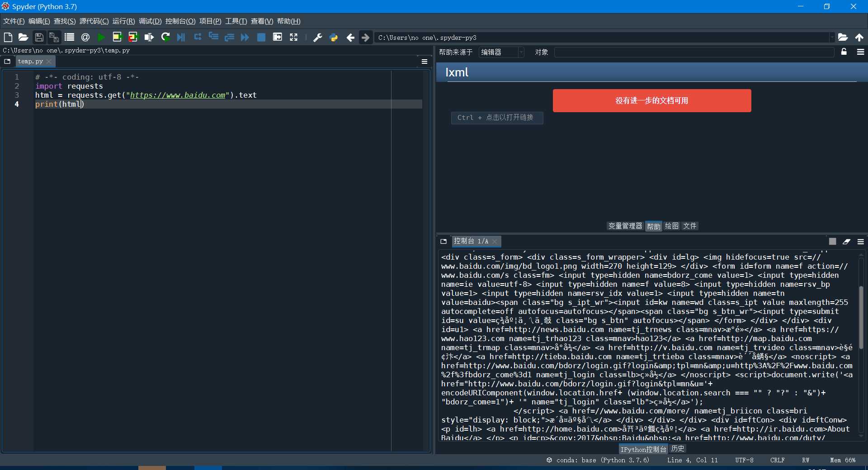Click the debug step over icon
This screenshot has height=470, width=868.
tap(198, 37)
